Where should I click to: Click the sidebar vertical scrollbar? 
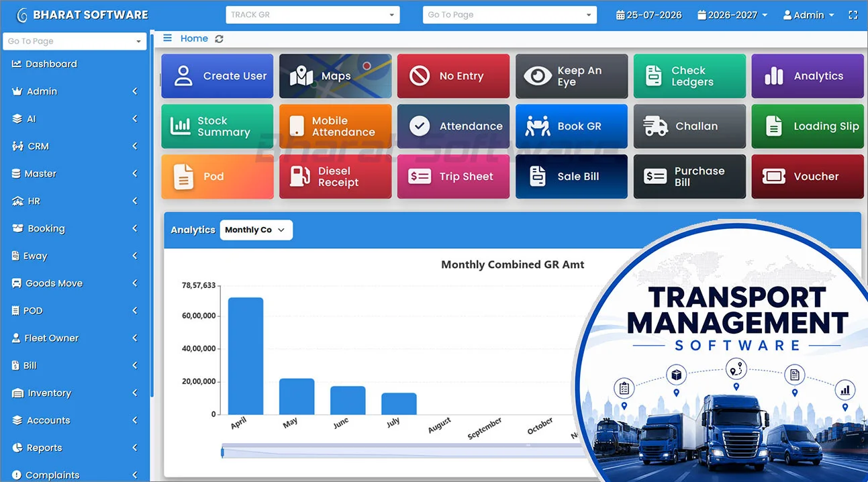[x=152, y=215]
